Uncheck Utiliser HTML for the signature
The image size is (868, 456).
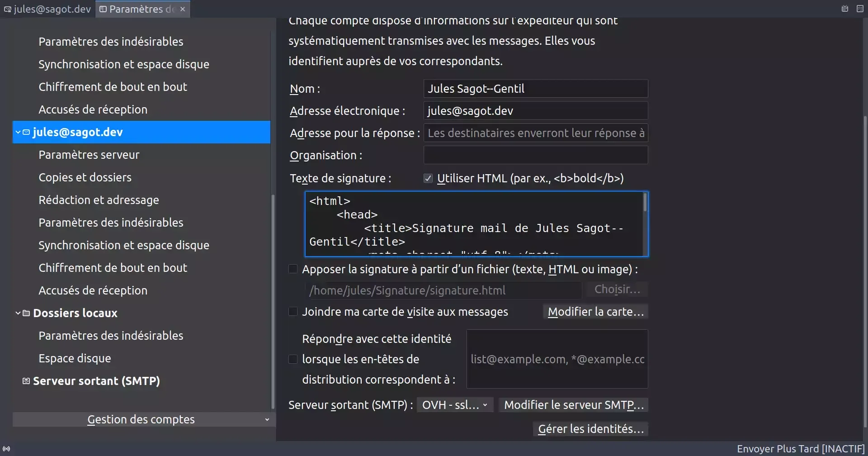click(428, 178)
